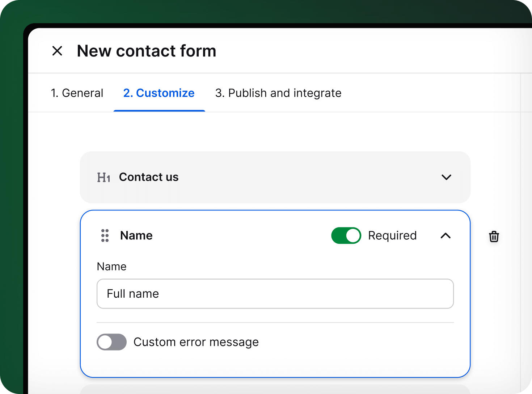Screen dimensions: 532x394
Task: Disable the Required toggle for the Name field
Action: click(346, 235)
